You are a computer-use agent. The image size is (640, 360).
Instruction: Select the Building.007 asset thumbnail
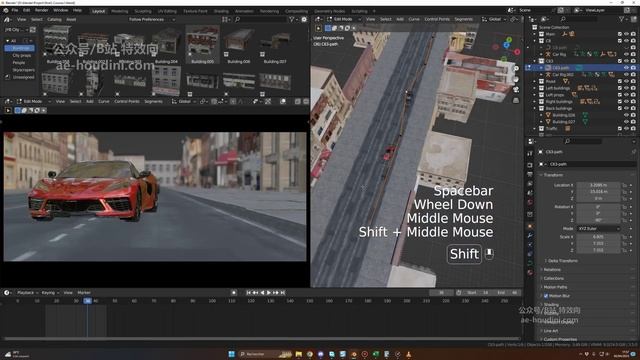pyautogui.click(x=275, y=44)
